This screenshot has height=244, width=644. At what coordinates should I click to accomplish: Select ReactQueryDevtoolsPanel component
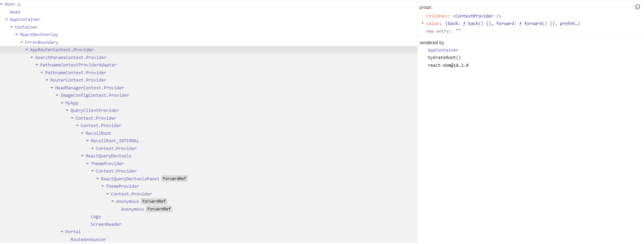pos(130,179)
